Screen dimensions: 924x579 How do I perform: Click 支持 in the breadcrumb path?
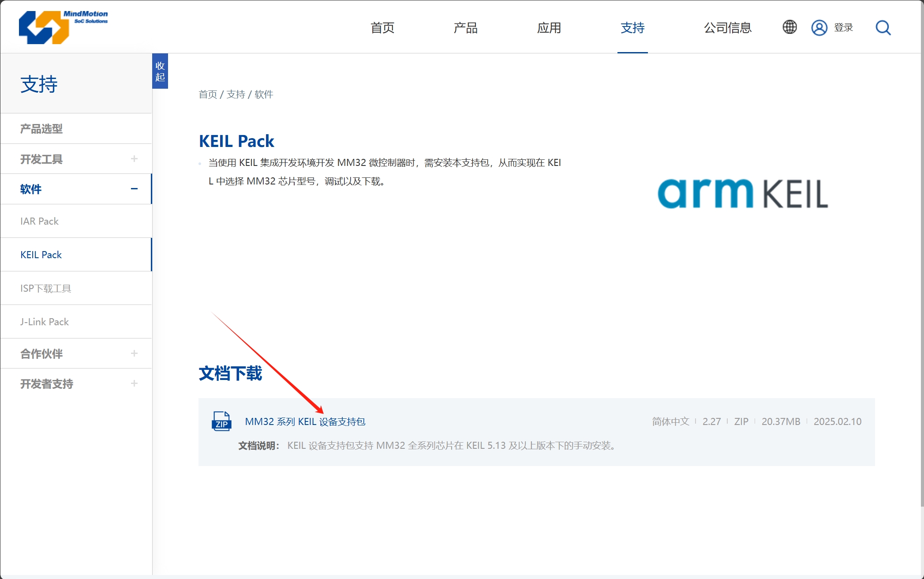(236, 94)
